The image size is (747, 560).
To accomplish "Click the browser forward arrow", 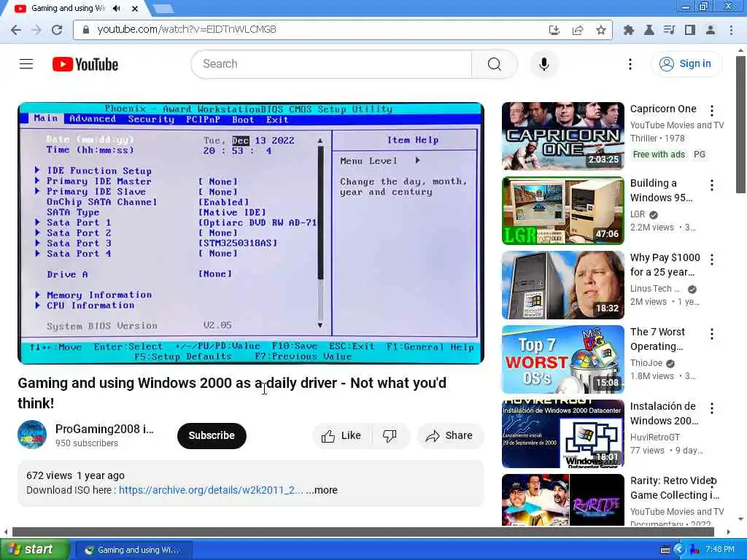I will 36,29.
